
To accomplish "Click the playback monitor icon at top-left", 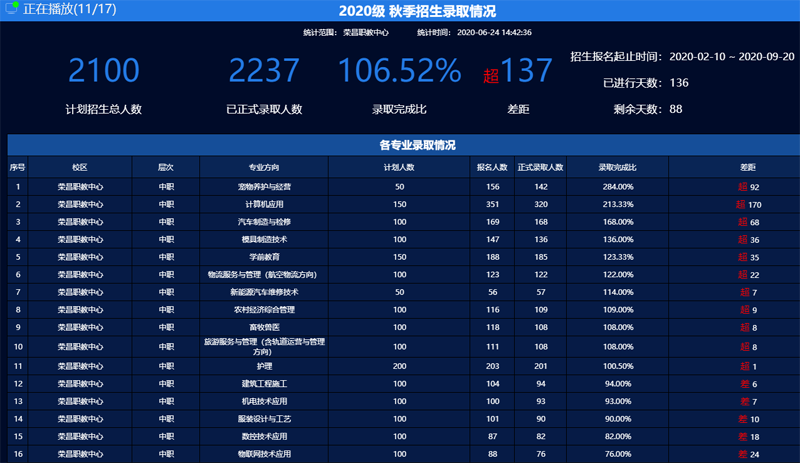I will [x=11, y=10].
